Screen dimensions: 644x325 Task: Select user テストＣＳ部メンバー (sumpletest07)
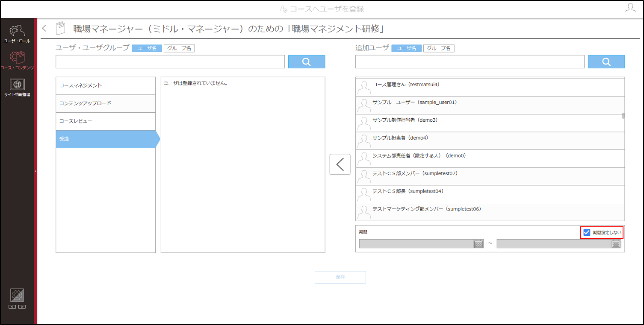(490, 176)
